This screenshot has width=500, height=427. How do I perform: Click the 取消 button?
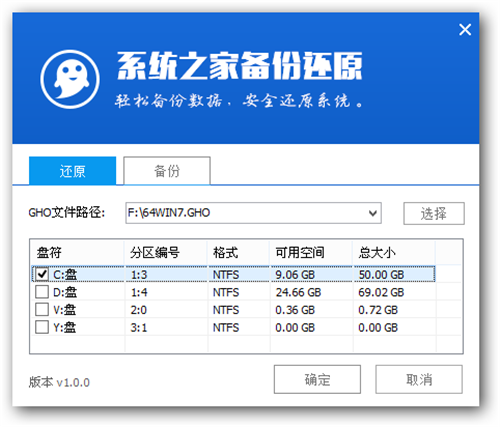[x=419, y=379]
